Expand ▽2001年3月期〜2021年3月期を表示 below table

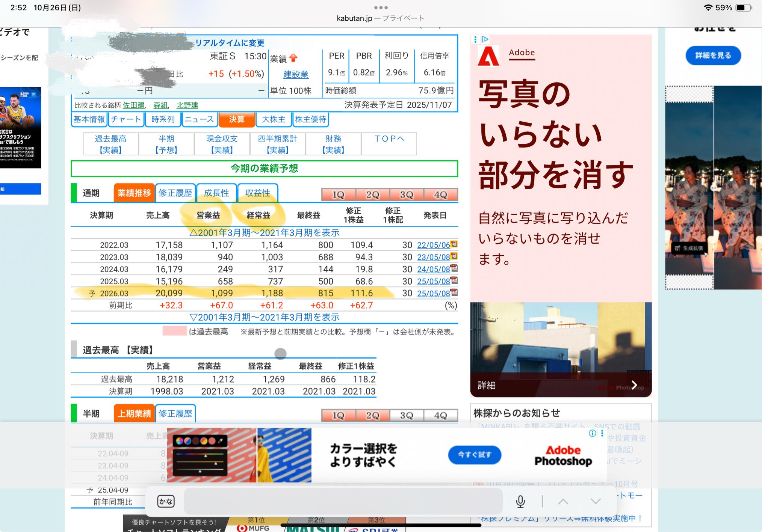(x=265, y=317)
